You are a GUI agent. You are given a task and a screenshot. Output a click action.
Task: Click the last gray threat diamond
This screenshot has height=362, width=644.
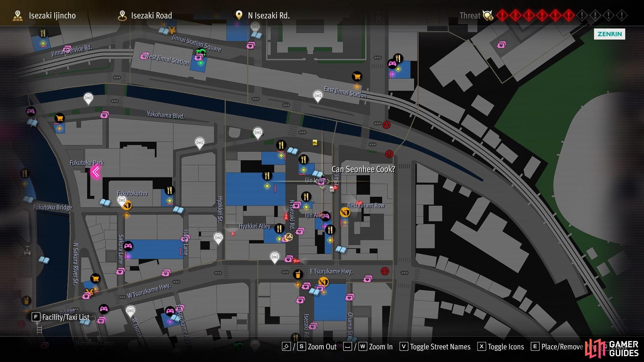pos(622,15)
